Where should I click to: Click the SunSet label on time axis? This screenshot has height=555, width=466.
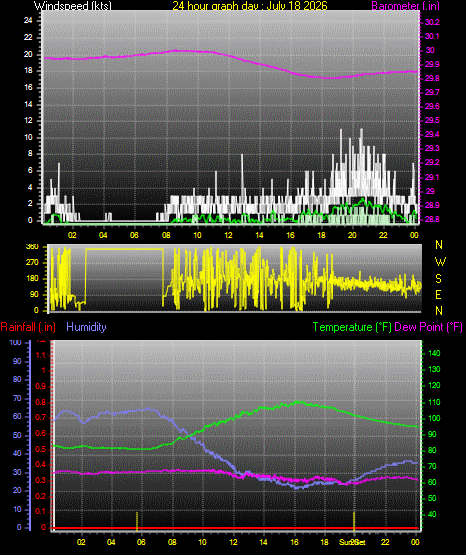click(352, 542)
